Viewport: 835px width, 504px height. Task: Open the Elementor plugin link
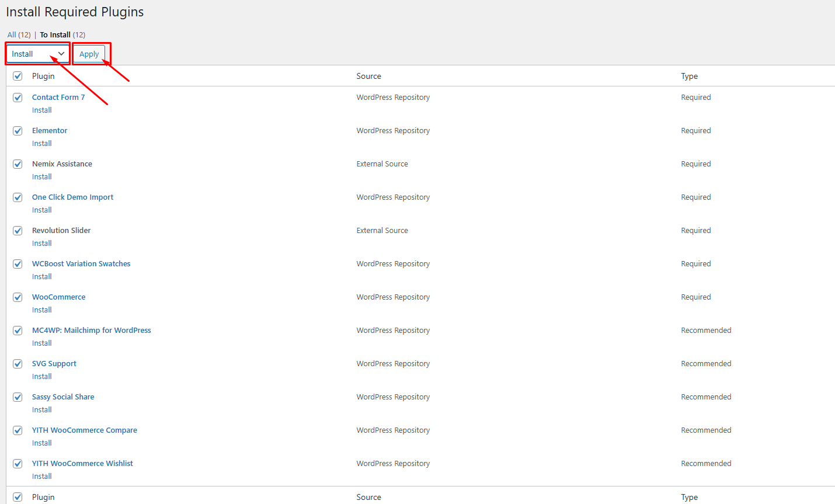tap(50, 131)
